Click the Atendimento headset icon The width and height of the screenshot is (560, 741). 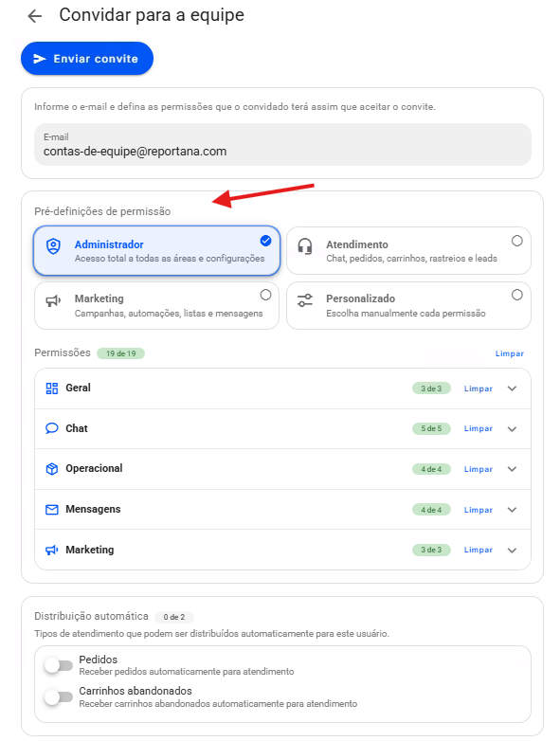click(x=305, y=246)
